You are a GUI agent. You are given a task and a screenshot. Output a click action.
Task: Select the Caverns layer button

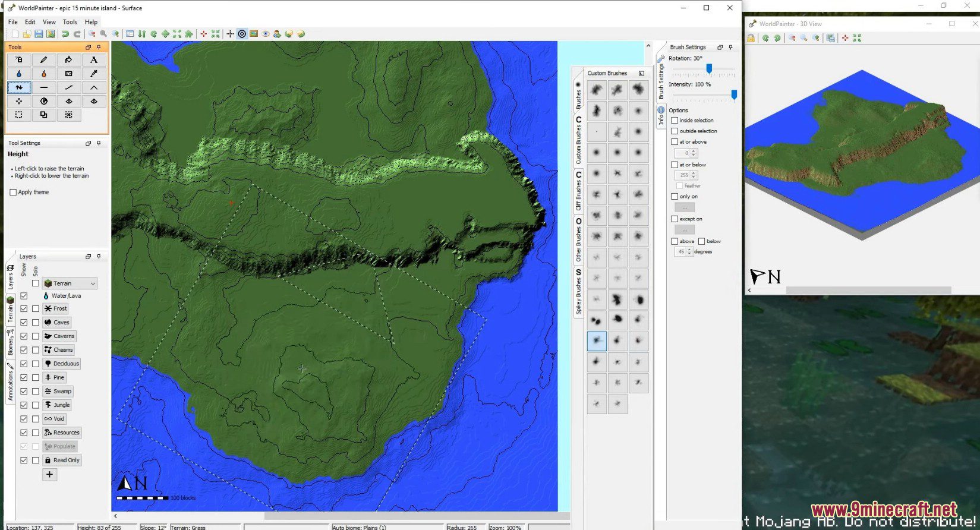click(x=59, y=336)
